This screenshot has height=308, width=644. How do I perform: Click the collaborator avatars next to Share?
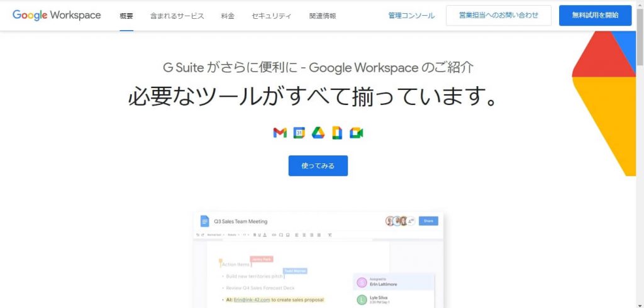click(x=399, y=221)
